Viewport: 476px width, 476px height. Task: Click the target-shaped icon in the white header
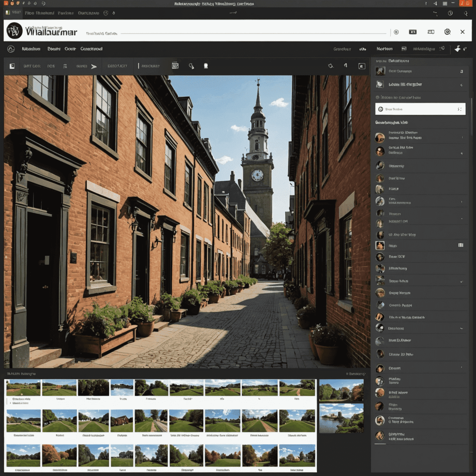tap(447, 32)
